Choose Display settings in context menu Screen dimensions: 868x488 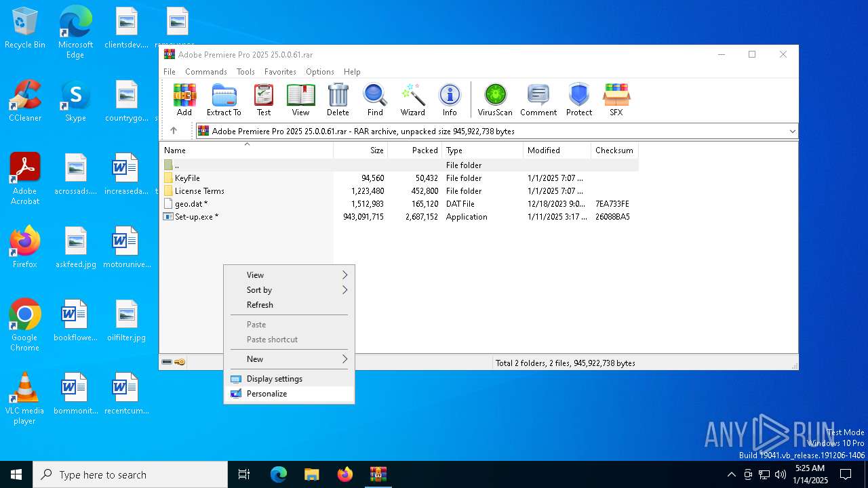pyautogui.click(x=289, y=378)
